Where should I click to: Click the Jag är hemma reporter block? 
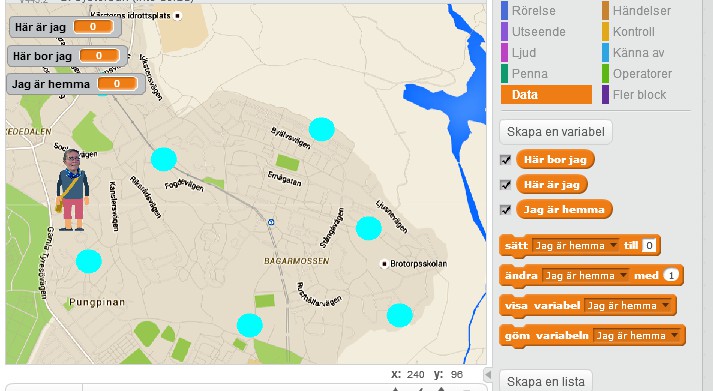(x=564, y=210)
